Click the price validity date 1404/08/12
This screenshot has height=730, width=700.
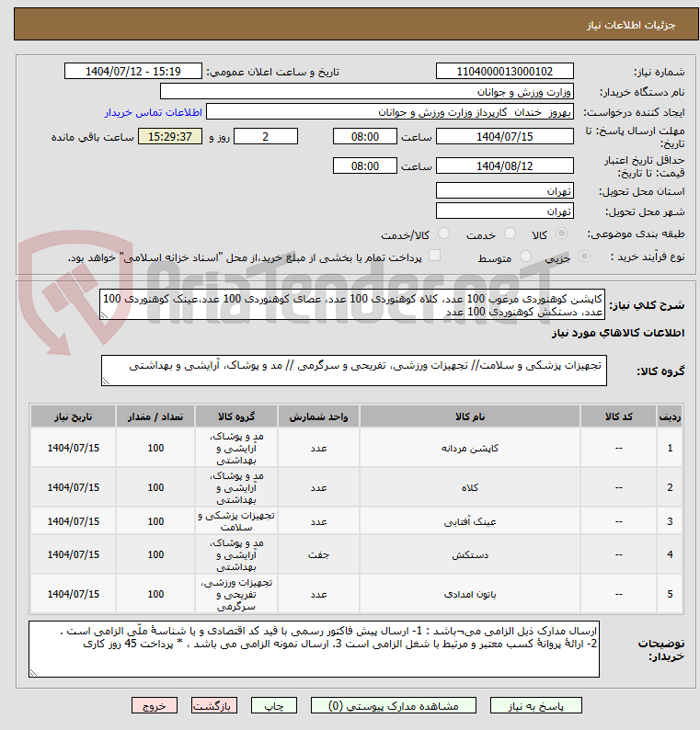click(504, 165)
